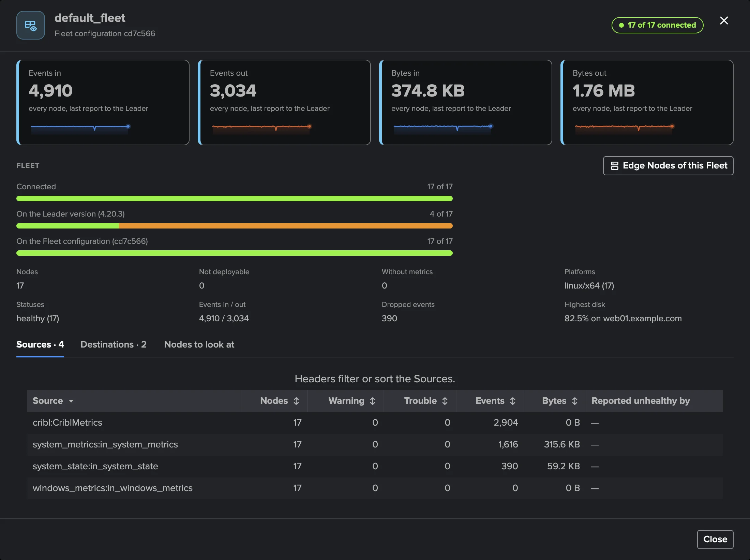The height and width of the screenshot is (560, 750).
Task: Select the cribl:CriblMetrics source row
Action: tap(375, 423)
